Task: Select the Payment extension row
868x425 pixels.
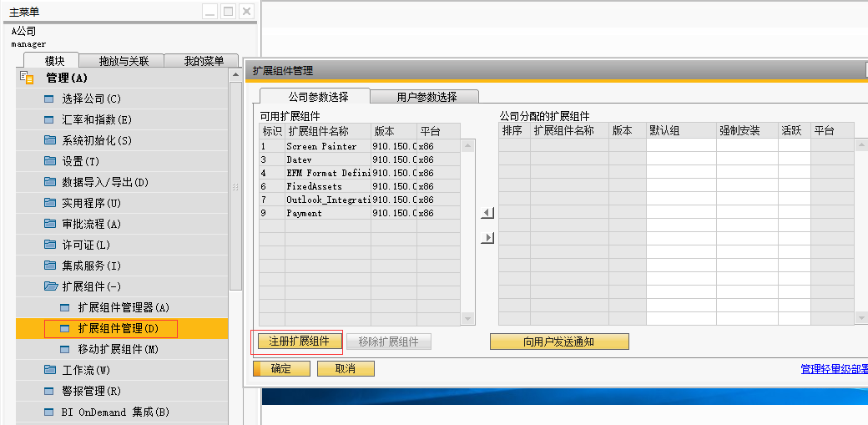Action: tap(360, 213)
